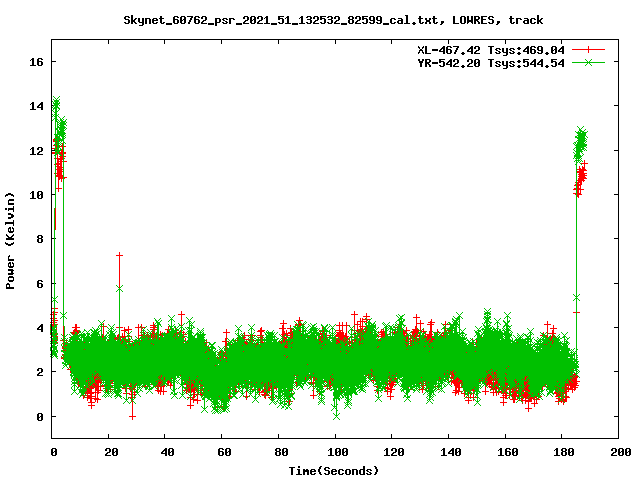
Task: Click the x-axis tick label 100
Action: tap(337, 452)
